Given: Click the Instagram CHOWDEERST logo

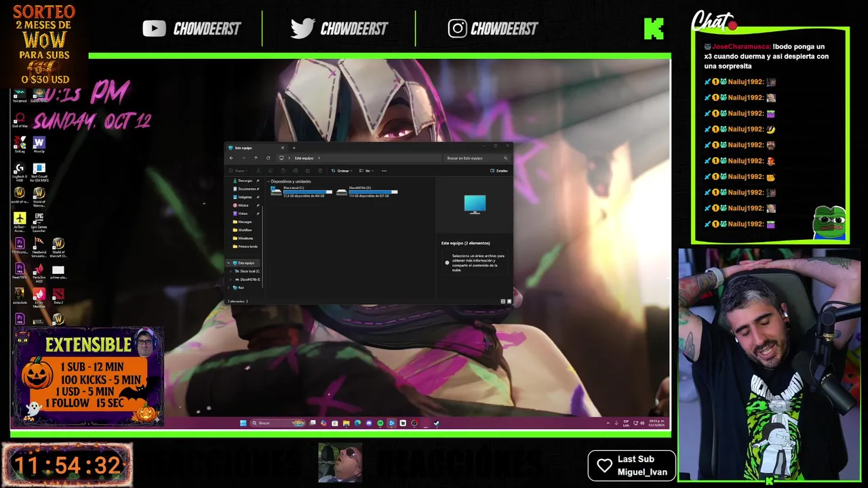Looking at the screenshot, I should click(493, 28).
